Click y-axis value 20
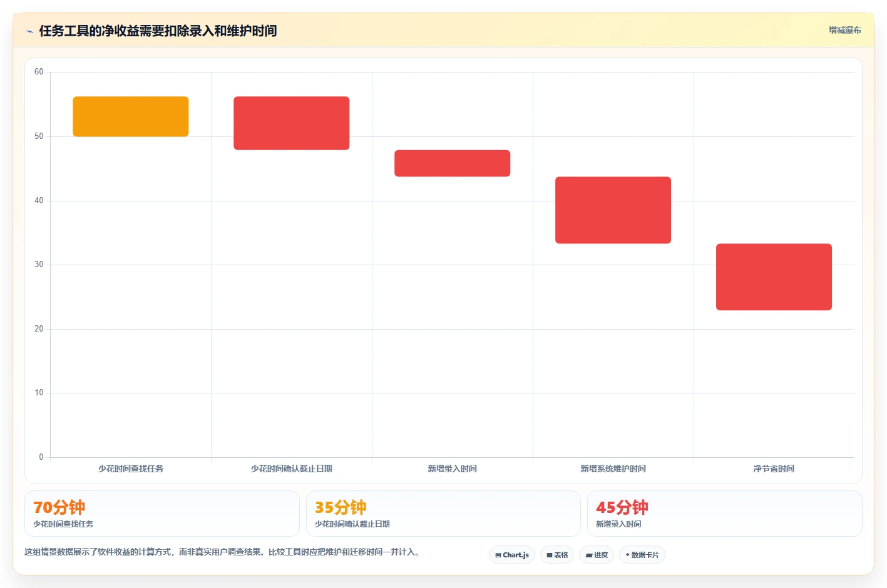 39,329
